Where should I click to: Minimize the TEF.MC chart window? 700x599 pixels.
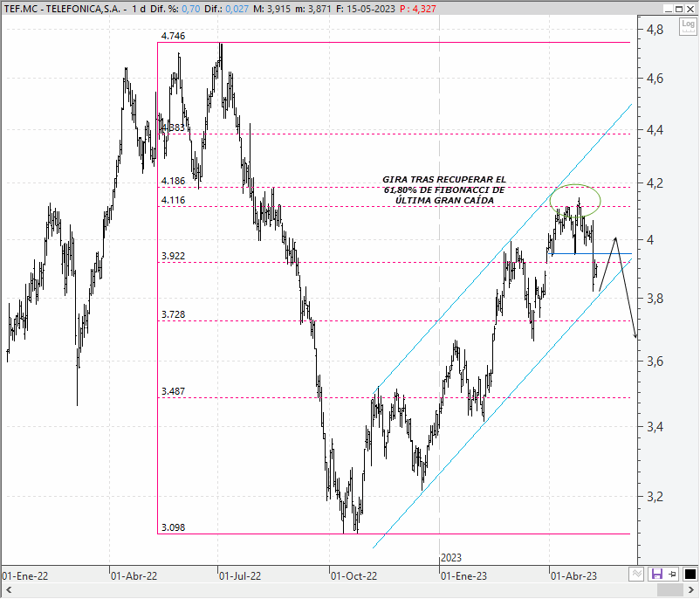click(669, 9)
